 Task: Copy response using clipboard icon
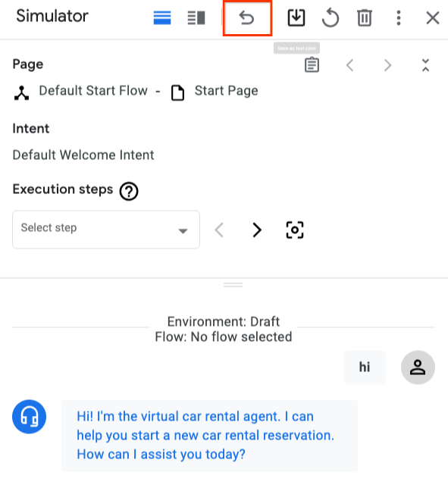click(312, 65)
